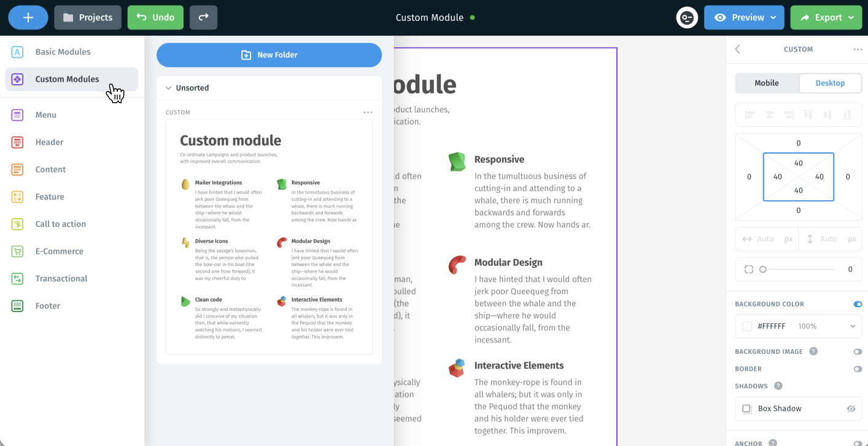The image size is (868, 446).
Task: Click the align left icon
Action: pos(750,115)
